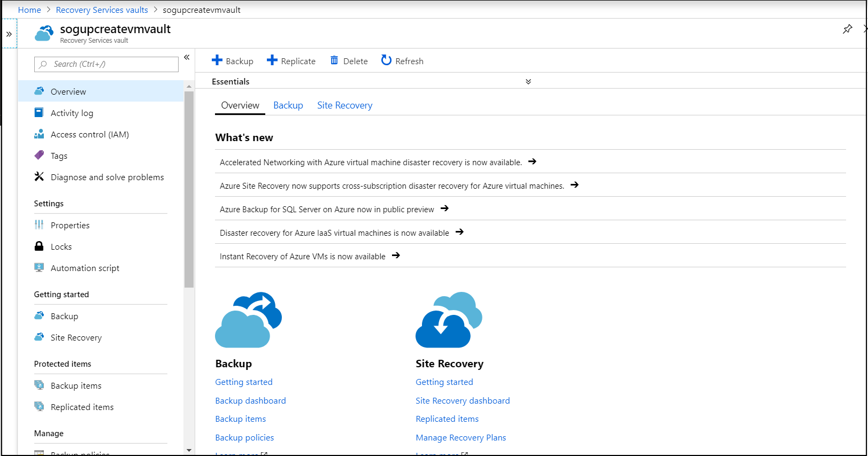This screenshot has width=868, height=456.
Task: Expand the Essentials section chevron
Action: click(x=528, y=82)
